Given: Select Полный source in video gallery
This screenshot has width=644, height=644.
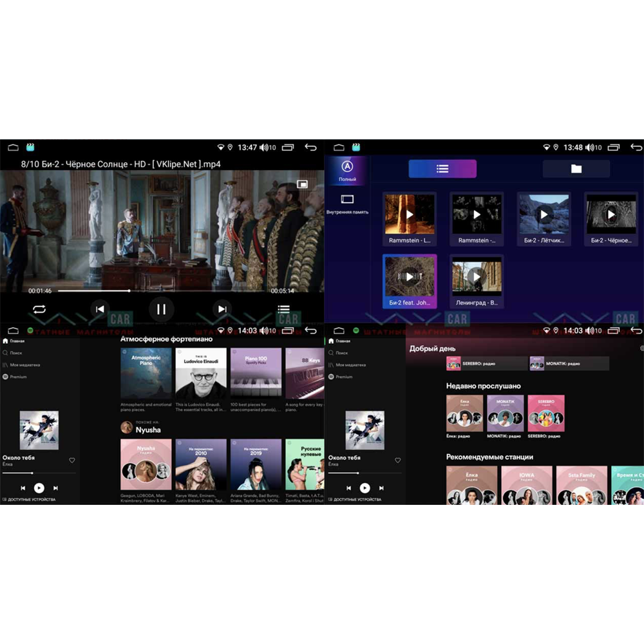Looking at the screenshot, I should click(348, 171).
